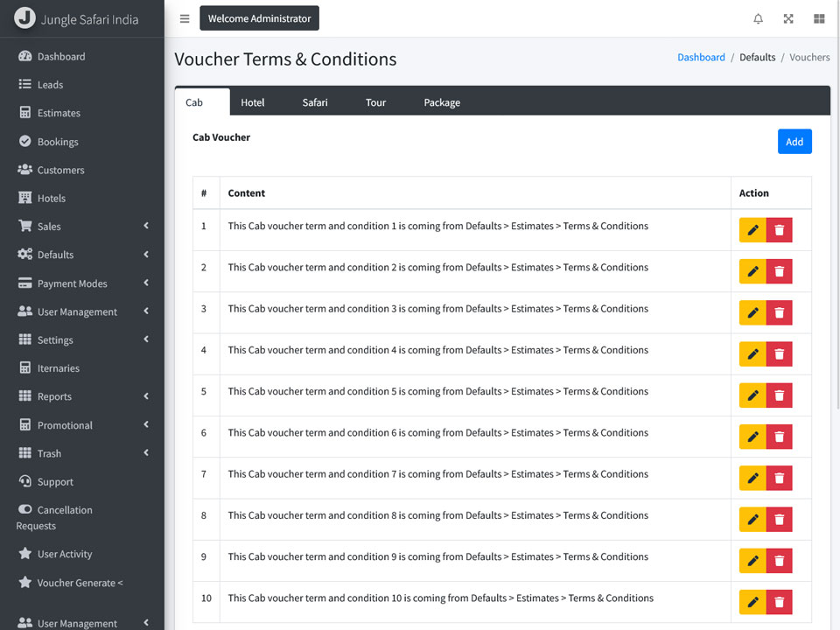
Task: Open the grid apps icon in header
Action: coord(819,18)
